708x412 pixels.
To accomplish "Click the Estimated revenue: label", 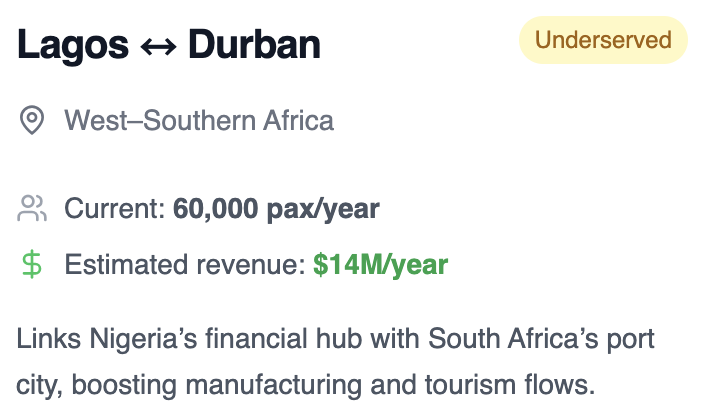I will click(186, 264).
